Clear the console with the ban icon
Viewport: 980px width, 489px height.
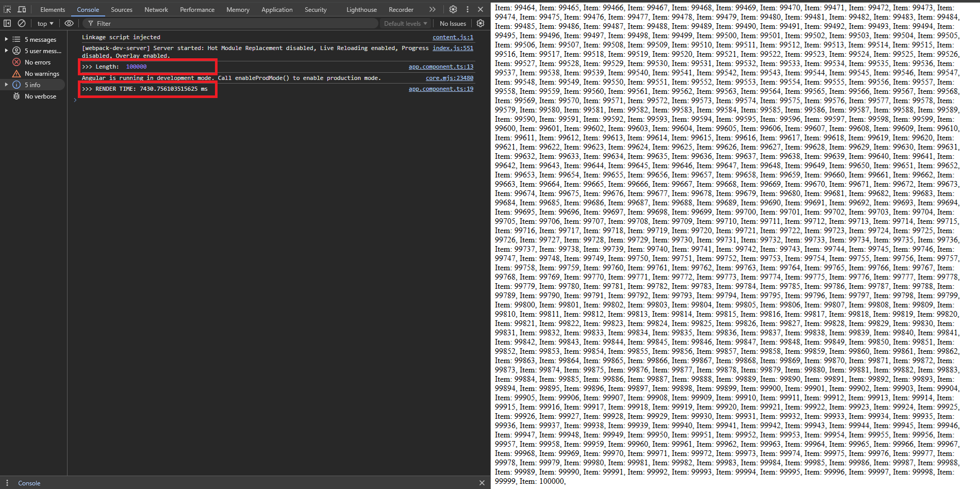tap(22, 23)
